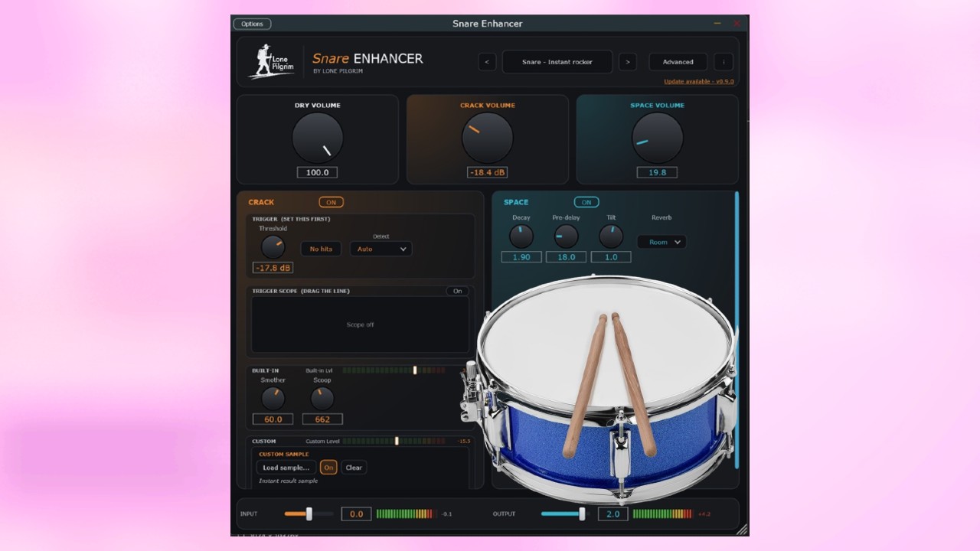Switch to the Advanced view
This screenshot has width=980, height=551.
[x=678, y=62]
